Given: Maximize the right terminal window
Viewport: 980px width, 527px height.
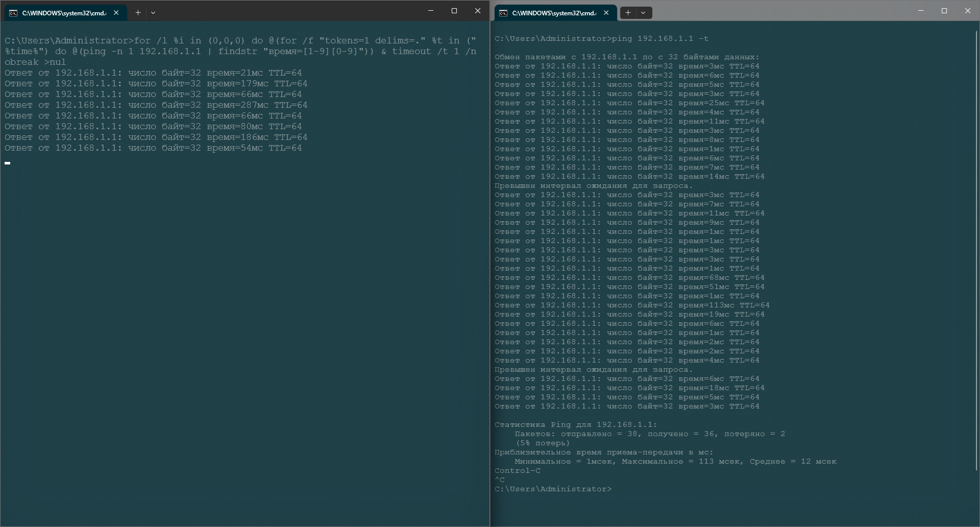Looking at the screenshot, I should tap(944, 11).
